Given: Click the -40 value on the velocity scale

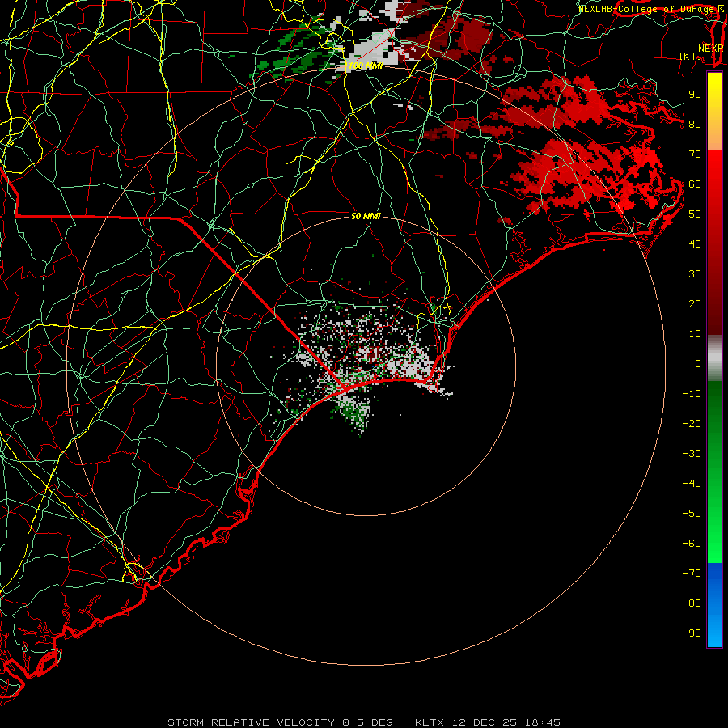Looking at the screenshot, I should pos(692,484).
